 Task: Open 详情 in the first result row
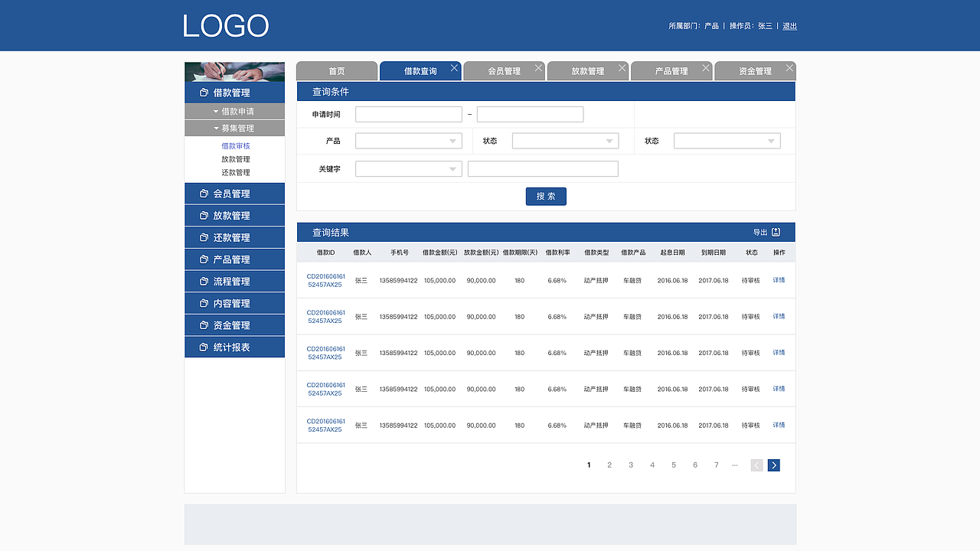(x=779, y=280)
